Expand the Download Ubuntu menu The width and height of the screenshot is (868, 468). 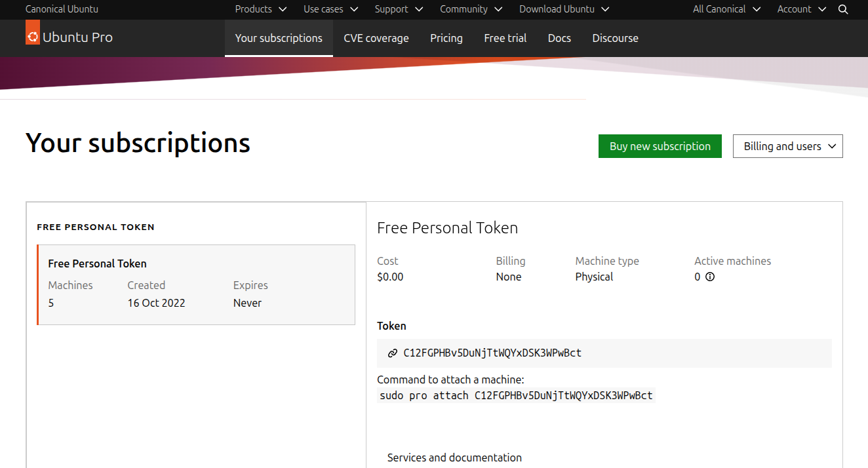[x=564, y=9]
